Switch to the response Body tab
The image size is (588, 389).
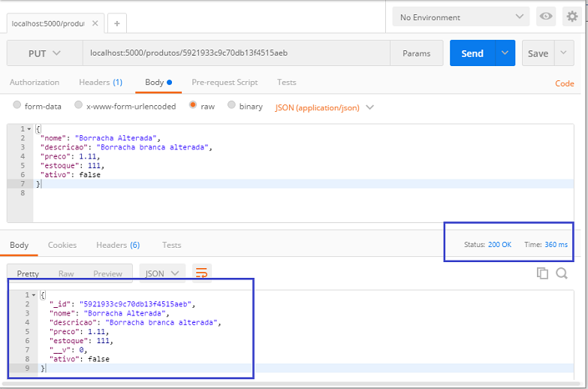(19, 245)
